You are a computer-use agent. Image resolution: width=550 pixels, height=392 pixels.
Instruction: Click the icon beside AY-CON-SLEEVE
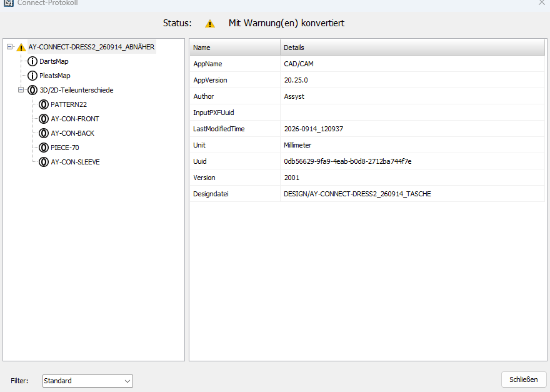pos(44,162)
